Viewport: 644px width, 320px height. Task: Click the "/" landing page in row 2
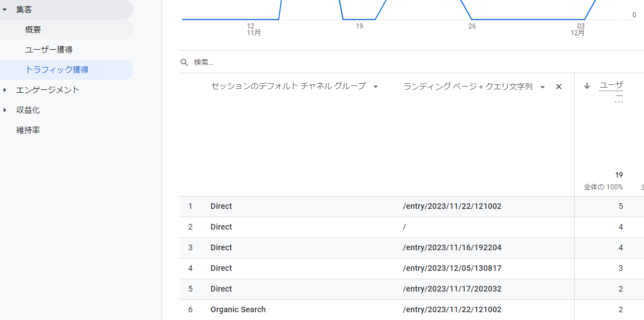(404, 227)
